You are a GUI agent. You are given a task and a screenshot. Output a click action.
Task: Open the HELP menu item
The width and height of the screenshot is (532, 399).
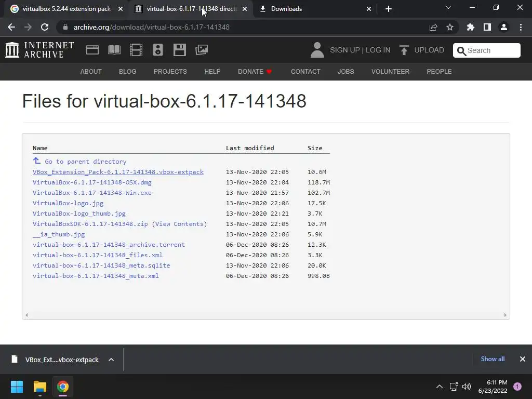tap(212, 72)
